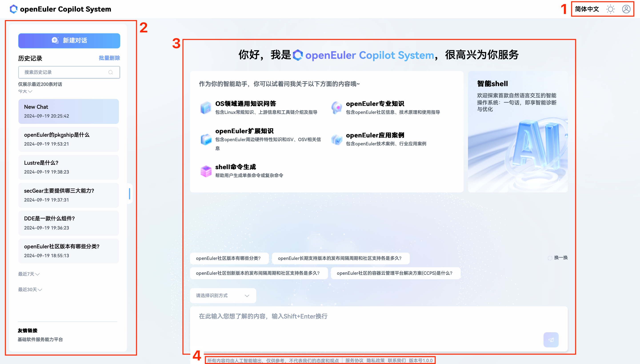
Task: Click suggestion about 容器云管理平台解决方案(CCPS)
Action: (x=396, y=273)
